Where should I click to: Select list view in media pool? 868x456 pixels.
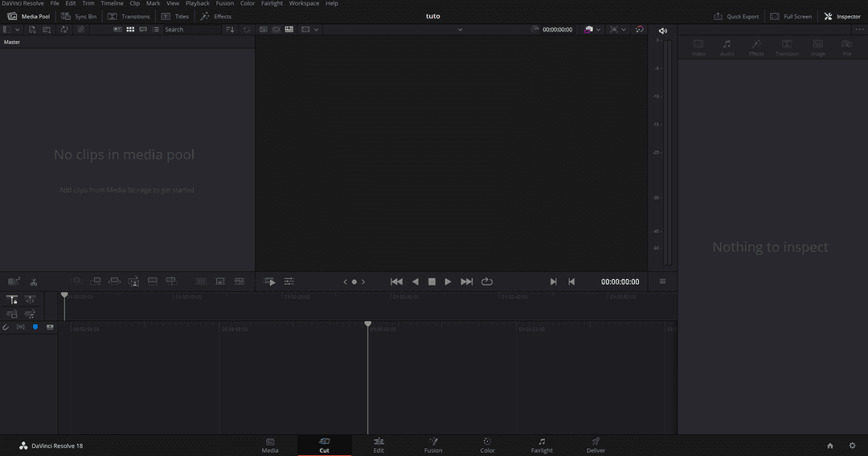[156, 30]
